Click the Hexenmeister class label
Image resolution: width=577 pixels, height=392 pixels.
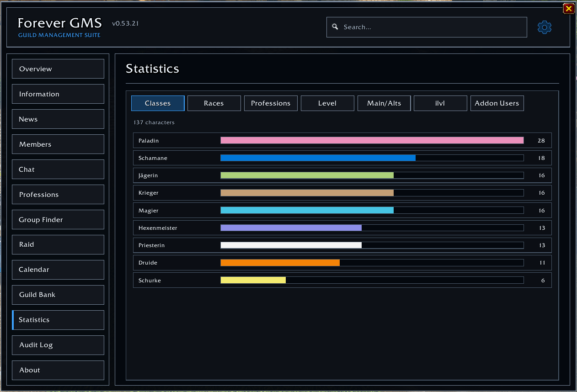click(158, 228)
